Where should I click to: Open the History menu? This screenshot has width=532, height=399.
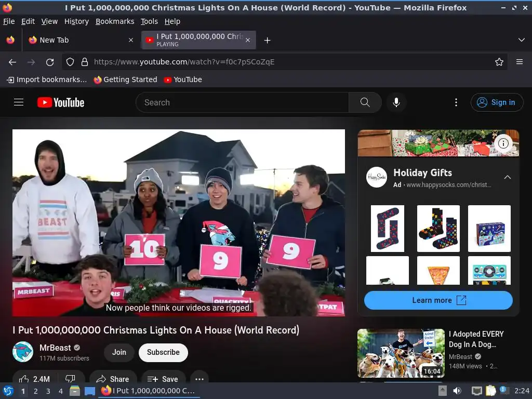[x=76, y=21]
